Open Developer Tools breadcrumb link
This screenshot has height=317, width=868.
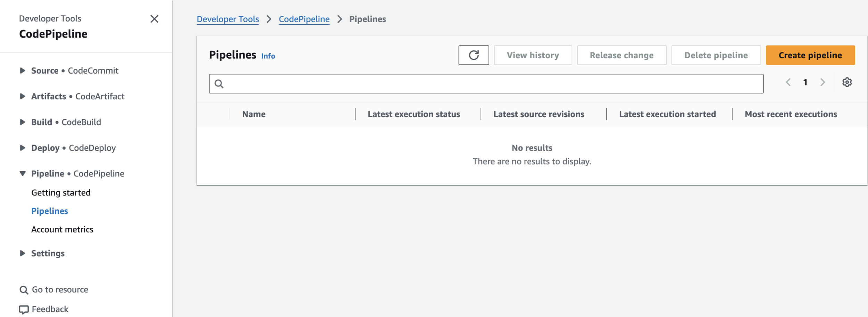(228, 19)
